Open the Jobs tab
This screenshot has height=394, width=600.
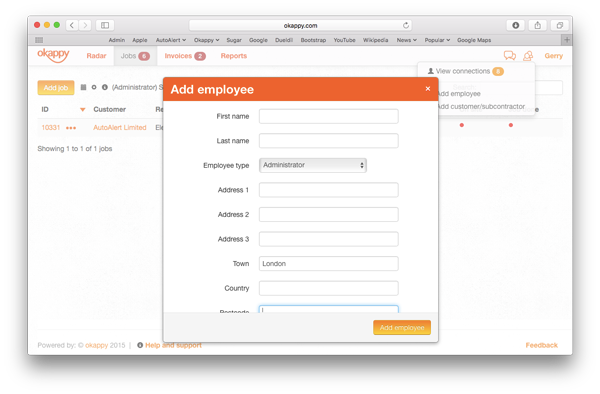tap(135, 56)
